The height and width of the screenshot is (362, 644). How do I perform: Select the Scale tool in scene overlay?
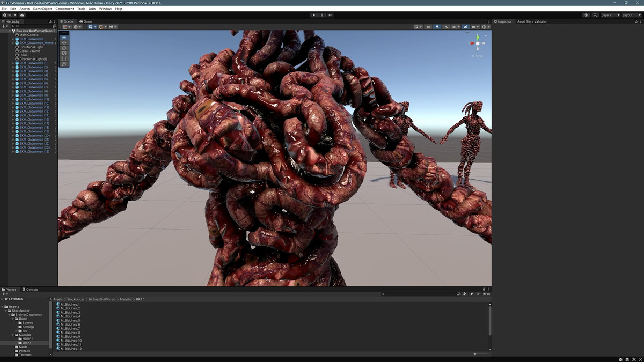click(64, 54)
